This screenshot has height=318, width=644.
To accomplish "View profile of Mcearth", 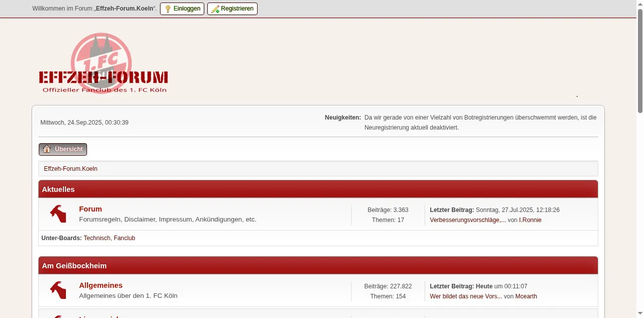I will [526, 296].
